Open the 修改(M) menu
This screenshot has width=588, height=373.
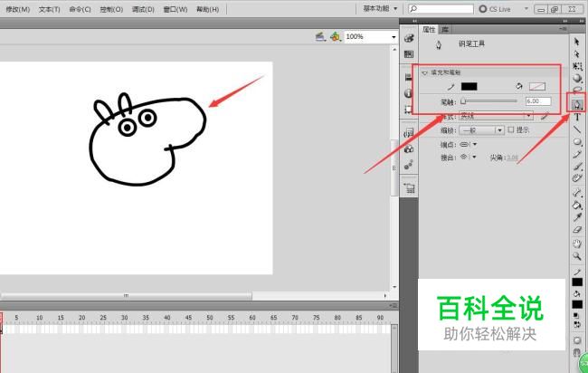point(17,9)
